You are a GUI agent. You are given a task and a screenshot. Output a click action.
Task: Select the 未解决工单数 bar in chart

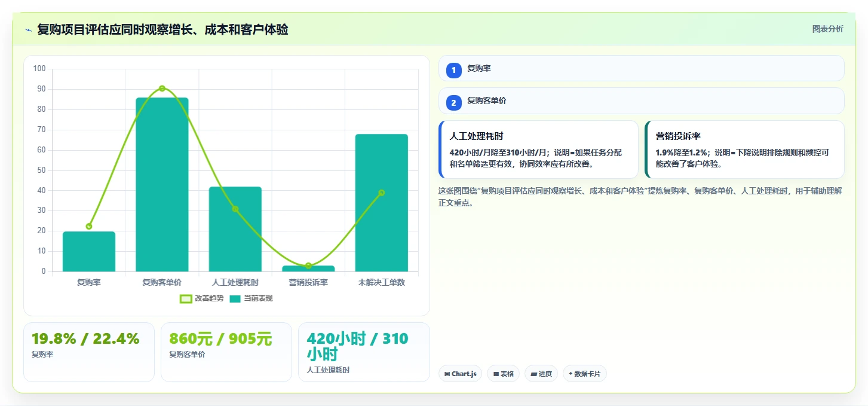(381, 203)
